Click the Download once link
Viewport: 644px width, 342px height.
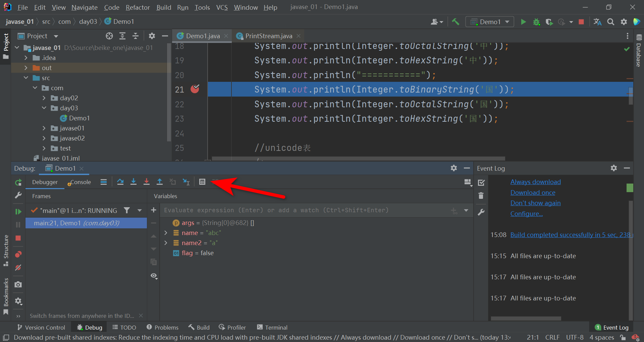533,192
